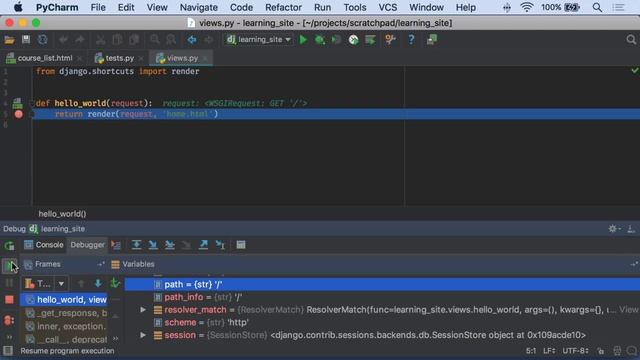Click the 5:1 cursor position indicator

coord(531,351)
